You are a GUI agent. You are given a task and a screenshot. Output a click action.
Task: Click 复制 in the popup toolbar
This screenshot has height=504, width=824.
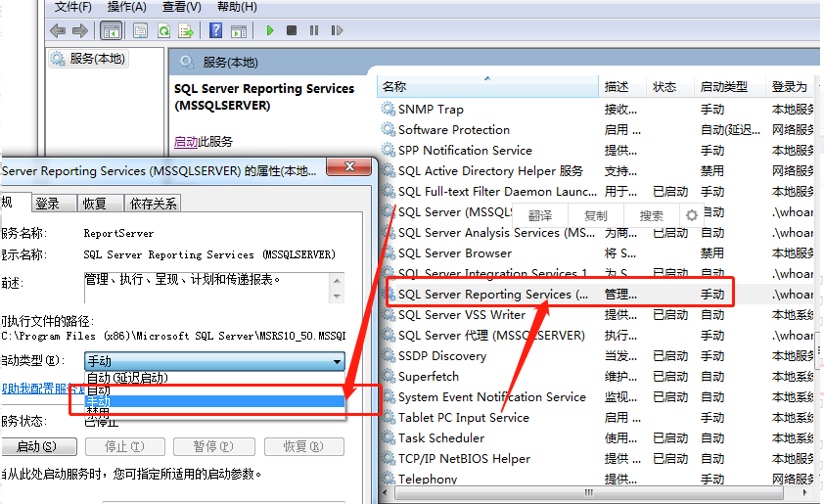[x=595, y=215]
